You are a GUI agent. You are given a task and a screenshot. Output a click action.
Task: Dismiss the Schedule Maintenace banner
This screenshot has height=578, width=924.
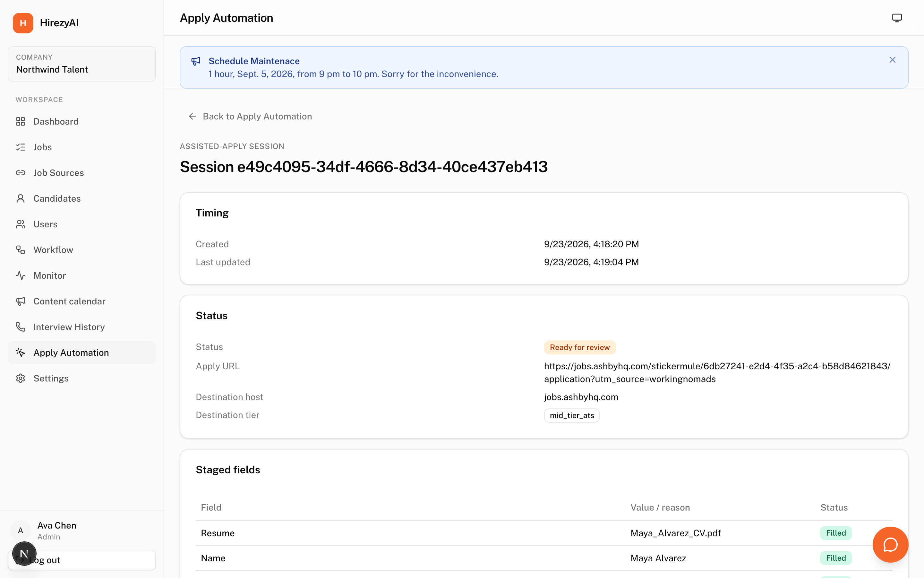892,60
